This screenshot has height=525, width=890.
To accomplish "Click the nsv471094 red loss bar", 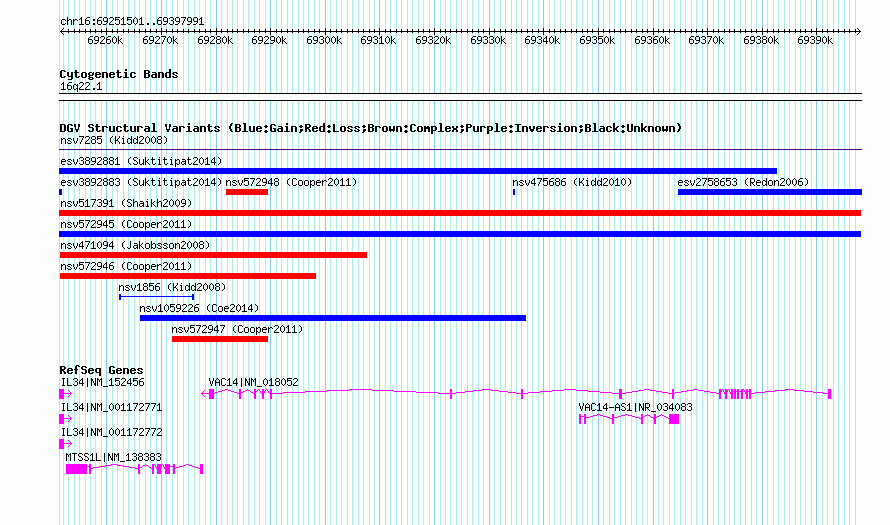I will pyautogui.click(x=213, y=255).
